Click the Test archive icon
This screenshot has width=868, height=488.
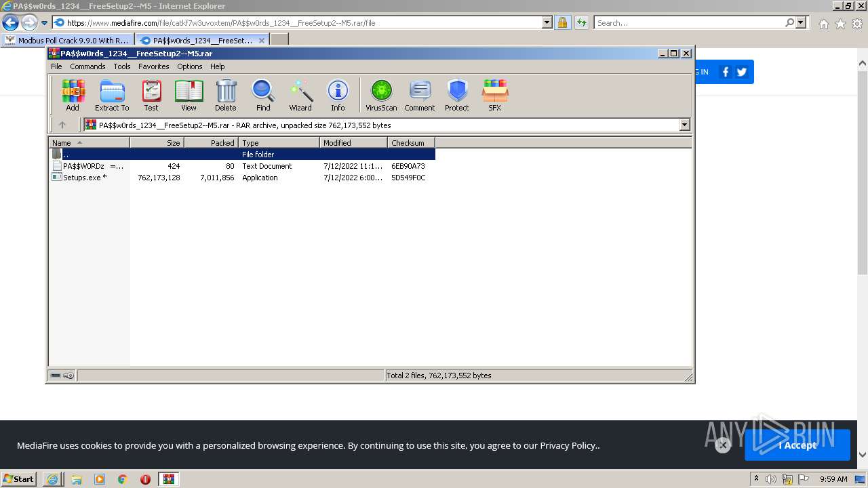coord(151,96)
